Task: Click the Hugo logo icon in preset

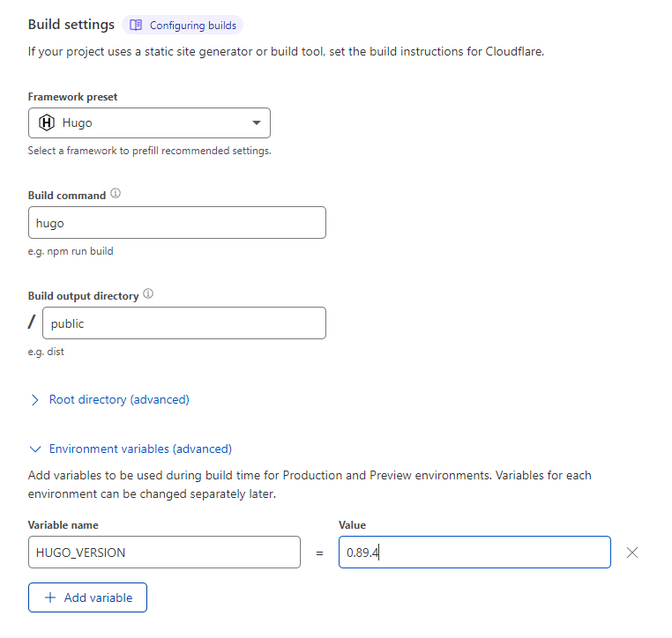Action: coord(47,122)
